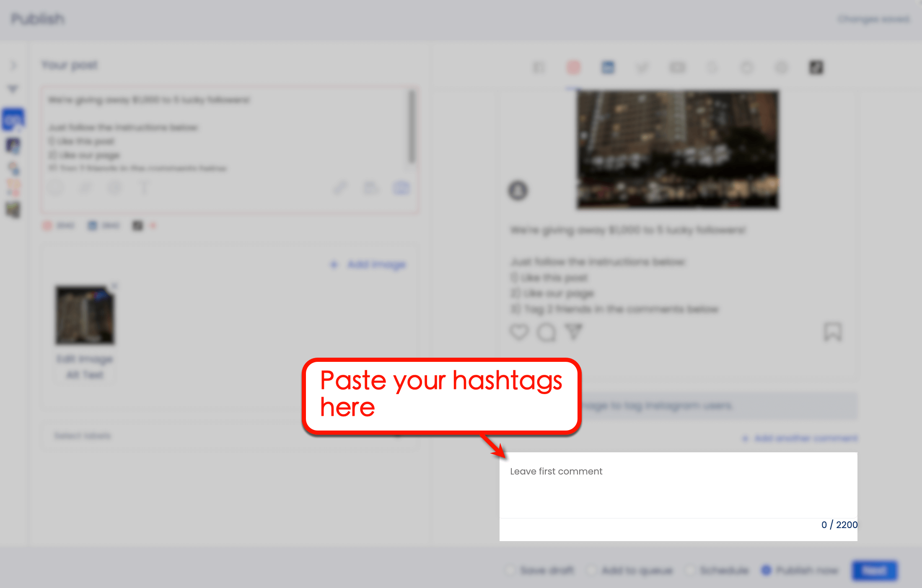Click the comment bubble icon on the preview
The width and height of the screenshot is (922, 588).
click(x=546, y=332)
